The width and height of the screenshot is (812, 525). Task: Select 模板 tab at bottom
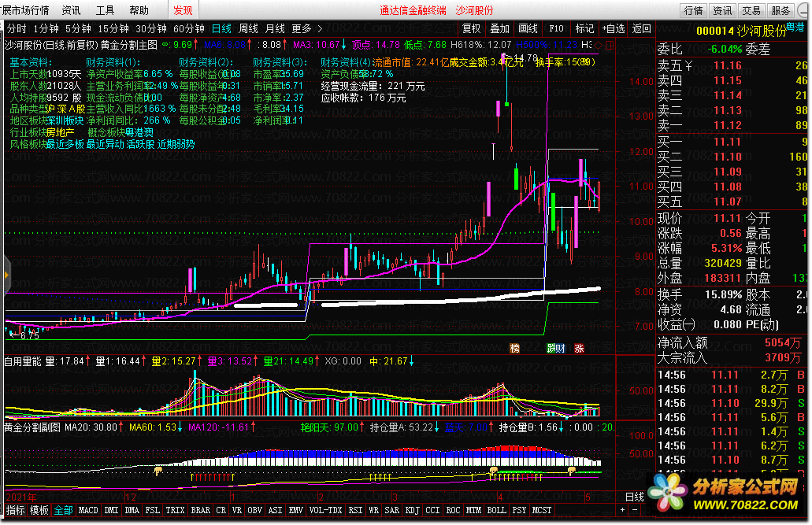39,510
